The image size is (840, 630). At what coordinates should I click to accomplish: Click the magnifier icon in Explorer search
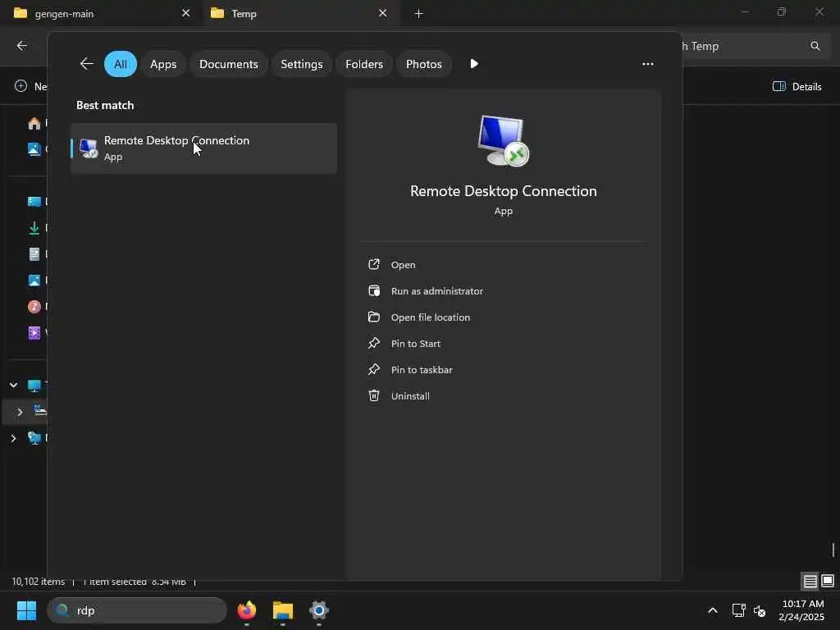tap(815, 46)
